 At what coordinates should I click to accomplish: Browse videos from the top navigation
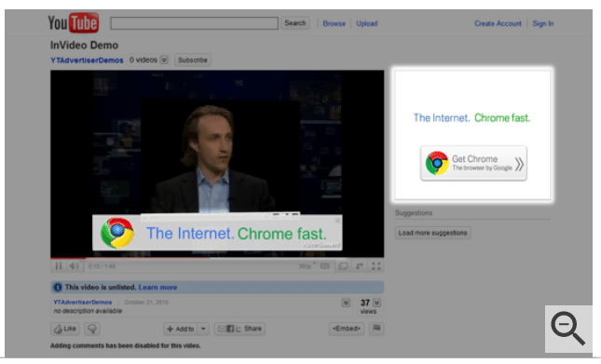[334, 23]
